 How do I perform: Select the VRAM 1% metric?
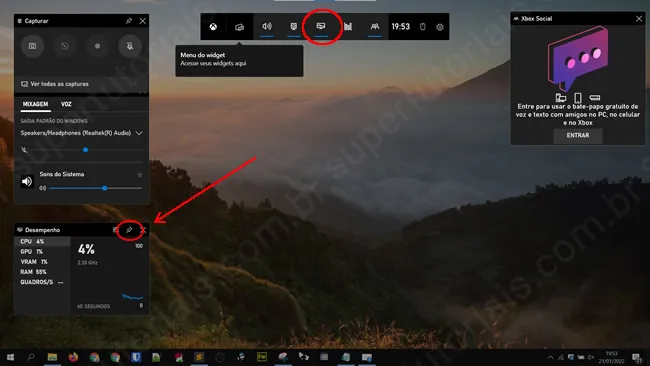pyautogui.click(x=42, y=262)
